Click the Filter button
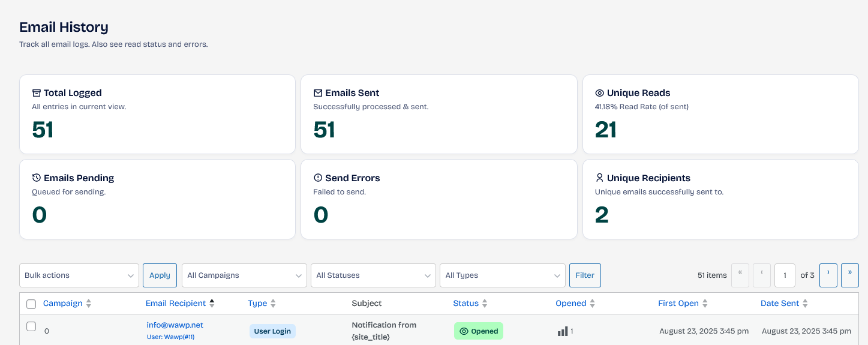Screen dimensions: 868x345 click(585, 275)
